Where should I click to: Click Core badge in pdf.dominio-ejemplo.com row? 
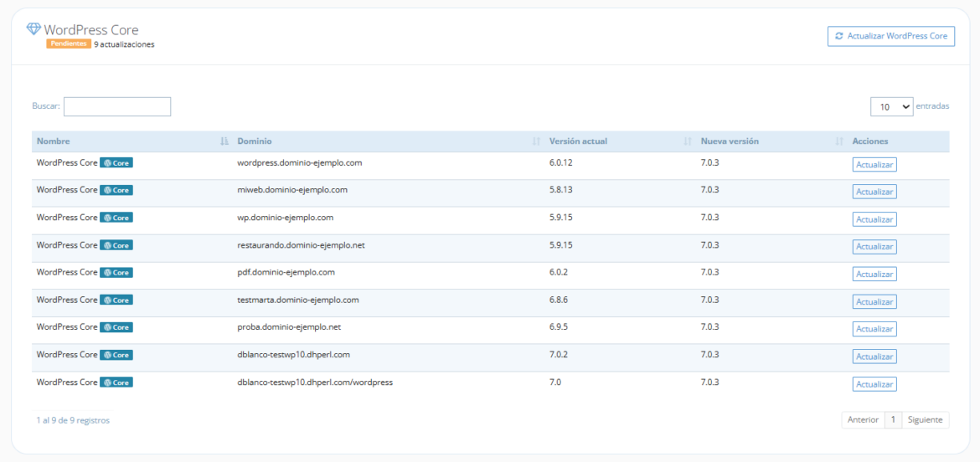(x=116, y=272)
